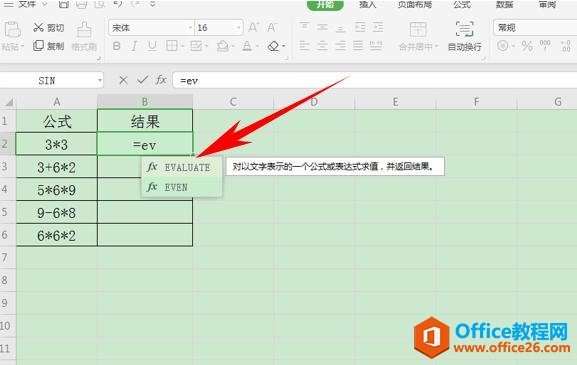Click the bottom vertical align icon
577x365 pixels.
coord(340,28)
